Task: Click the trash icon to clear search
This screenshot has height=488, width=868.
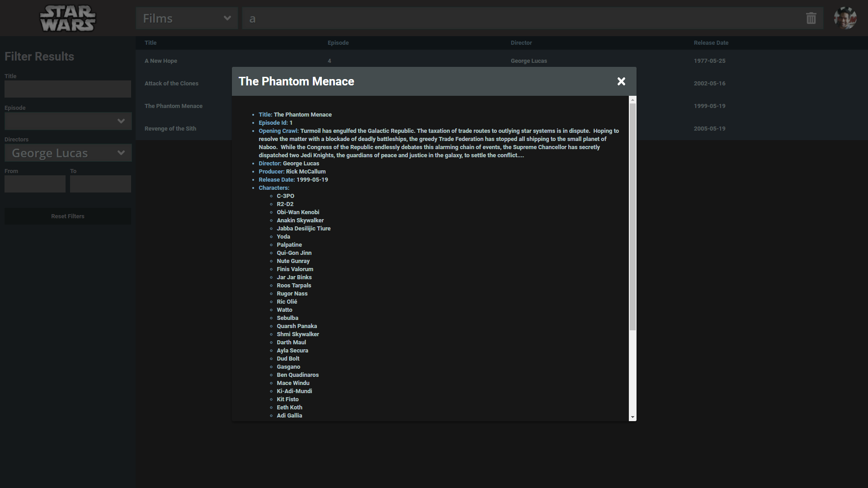Action: click(811, 19)
